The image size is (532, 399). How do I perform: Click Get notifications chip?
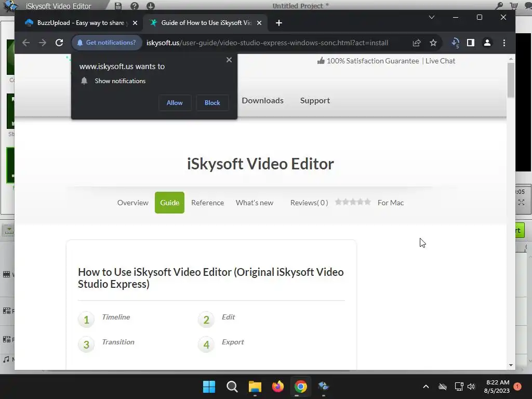(x=107, y=43)
